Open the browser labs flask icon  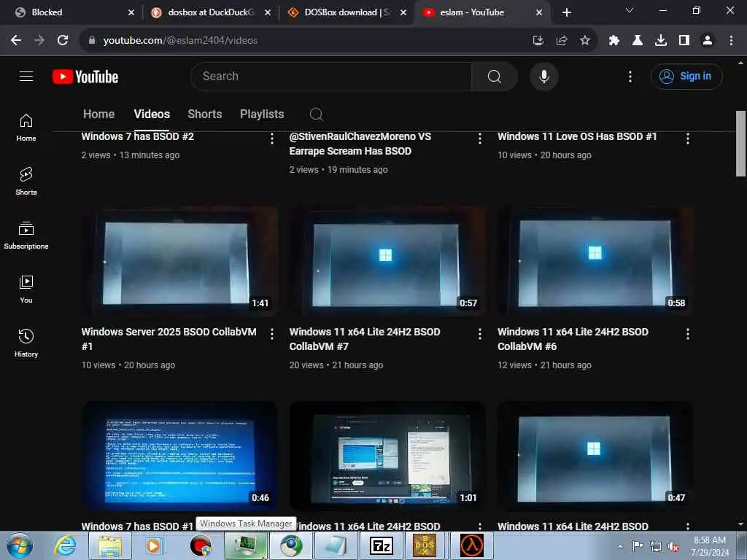point(638,41)
